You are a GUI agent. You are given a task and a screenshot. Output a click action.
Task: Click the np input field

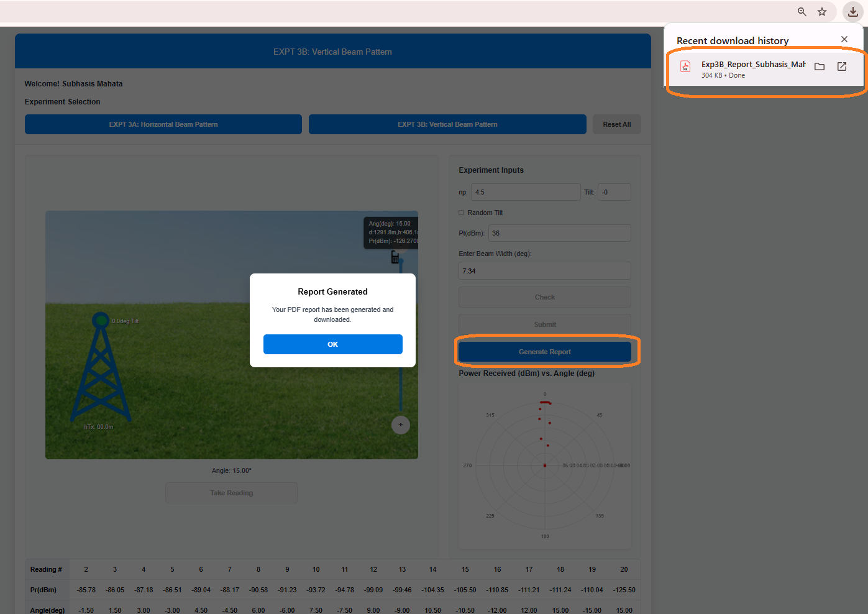(x=525, y=192)
